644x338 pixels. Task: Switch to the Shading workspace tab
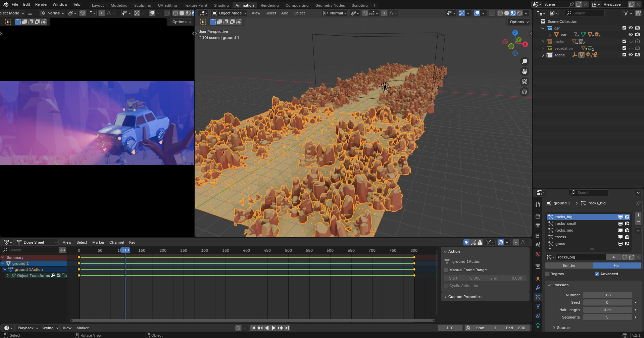point(221,5)
